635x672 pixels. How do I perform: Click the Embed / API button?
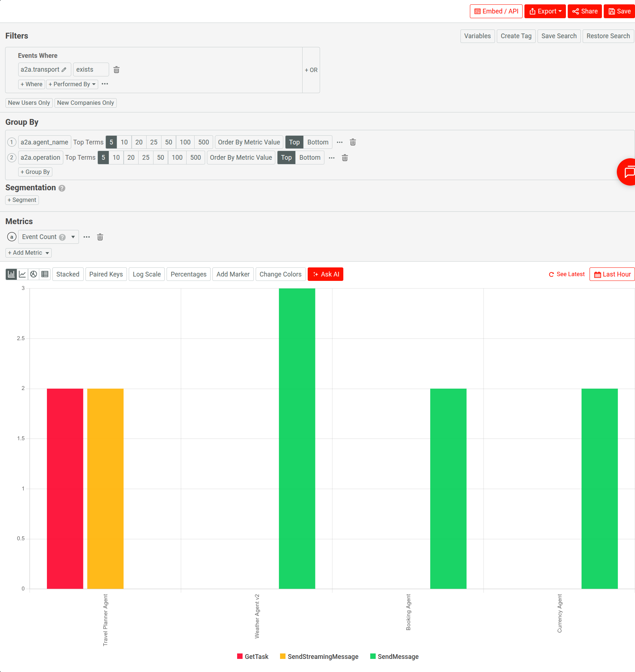point(496,11)
